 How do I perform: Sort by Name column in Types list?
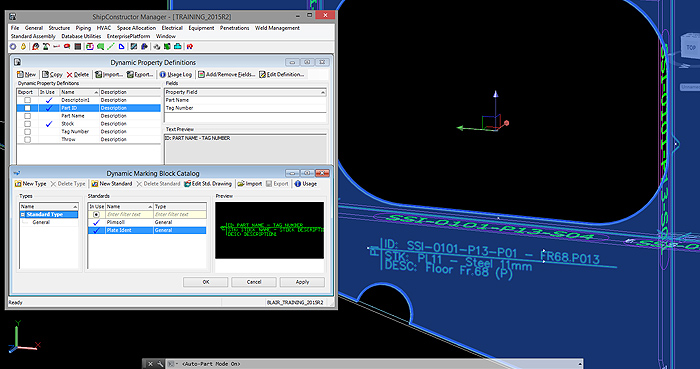[49, 207]
